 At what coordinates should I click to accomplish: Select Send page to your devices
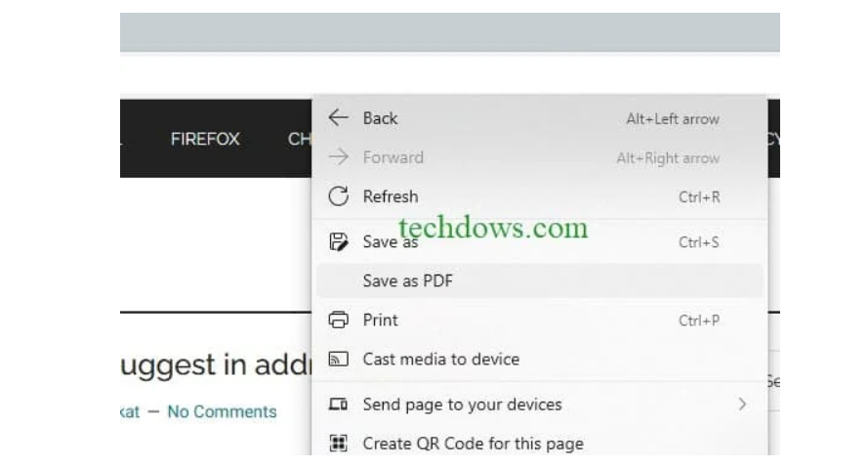540,405
